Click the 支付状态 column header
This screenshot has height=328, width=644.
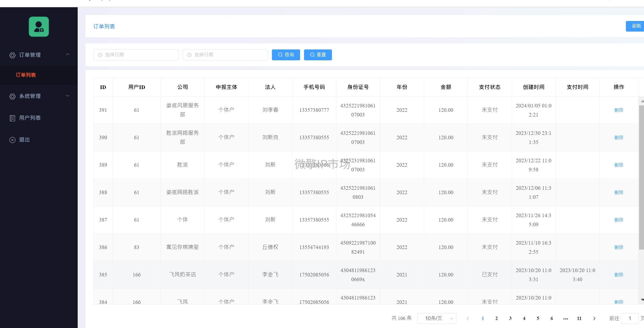(x=490, y=87)
